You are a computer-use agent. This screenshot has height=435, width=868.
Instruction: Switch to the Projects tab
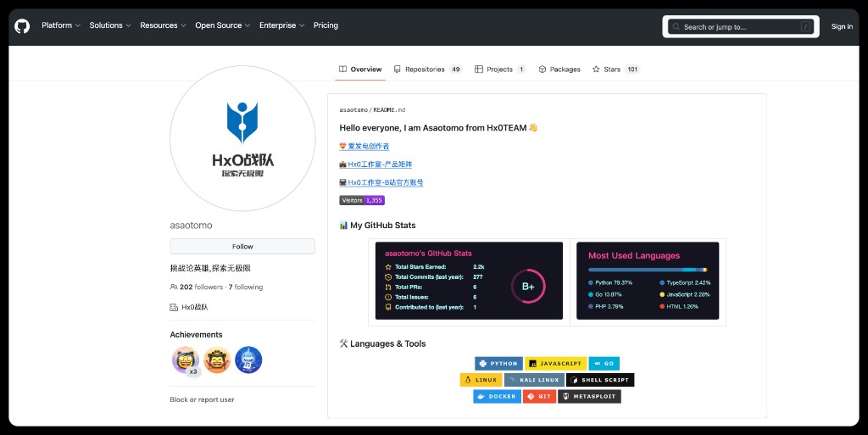point(500,70)
